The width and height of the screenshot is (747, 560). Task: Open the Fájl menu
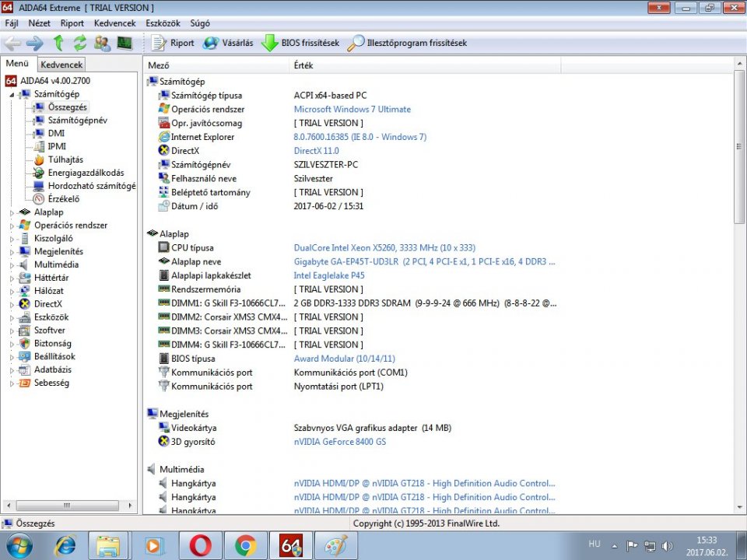pyautogui.click(x=12, y=23)
